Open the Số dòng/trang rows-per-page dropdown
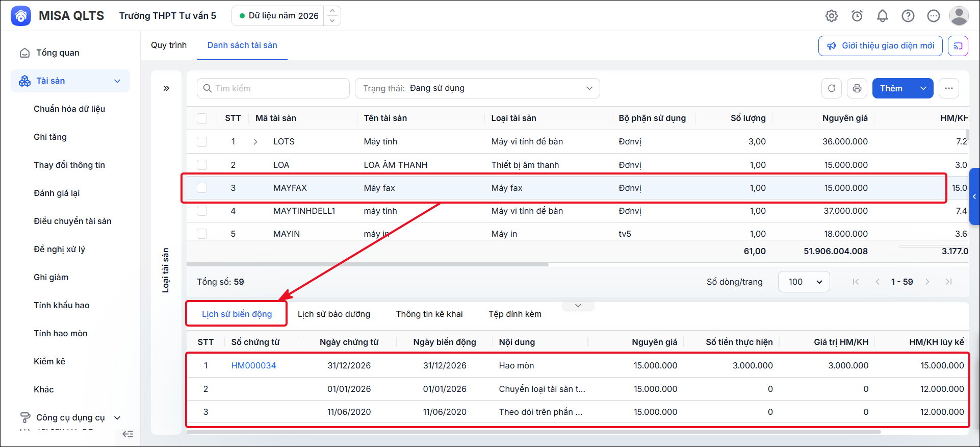Viewport: 980px width, 447px height. click(x=804, y=282)
